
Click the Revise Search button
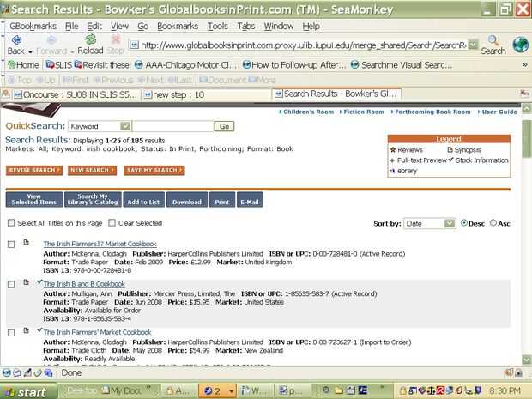click(34, 170)
